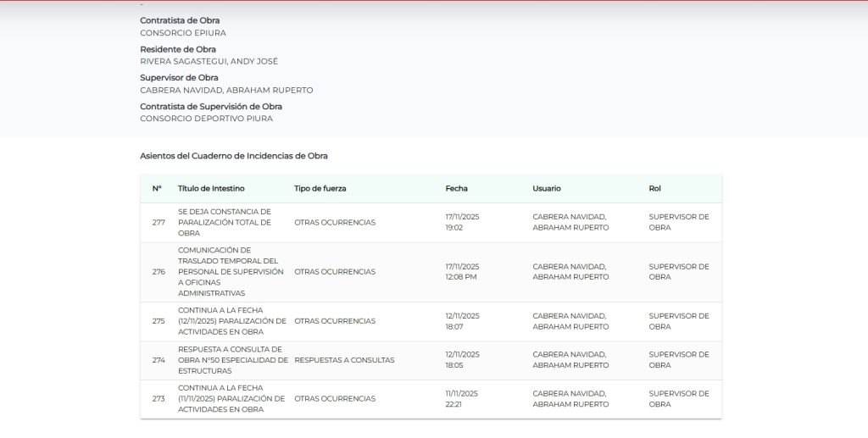
Task: Select the date cell 17/11/2025 12:08 PM
Action: click(x=462, y=272)
